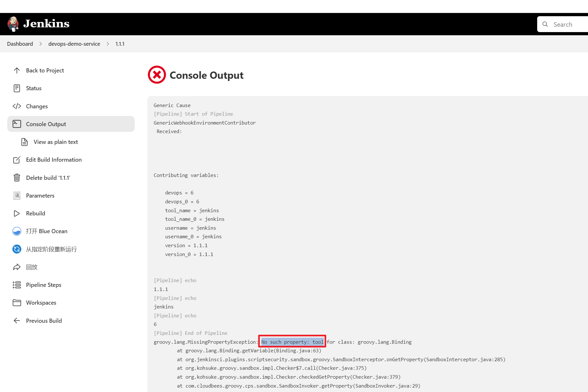Image resolution: width=588 pixels, height=392 pixels.
Task: Click the magnifier icon in search box
Action: point(545,24)
